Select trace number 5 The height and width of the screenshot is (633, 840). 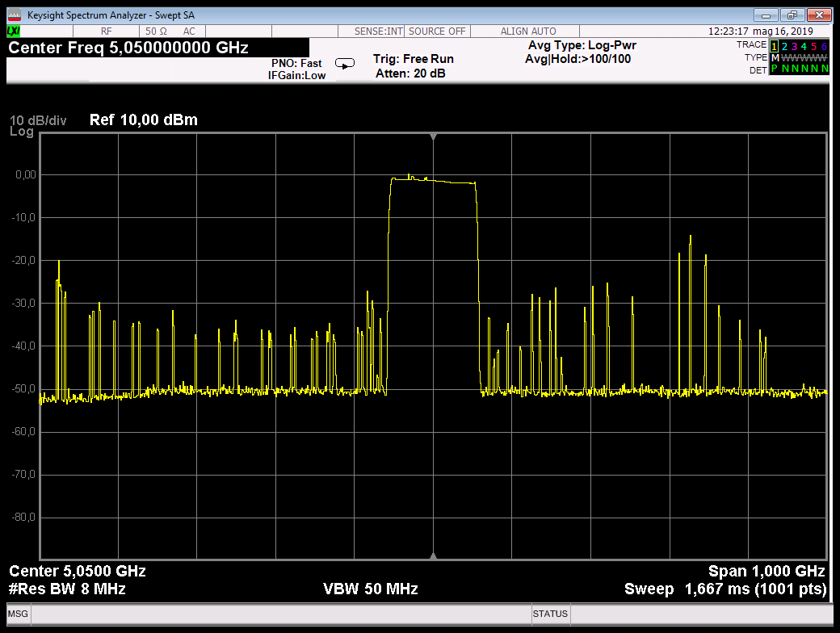point(814,47)
